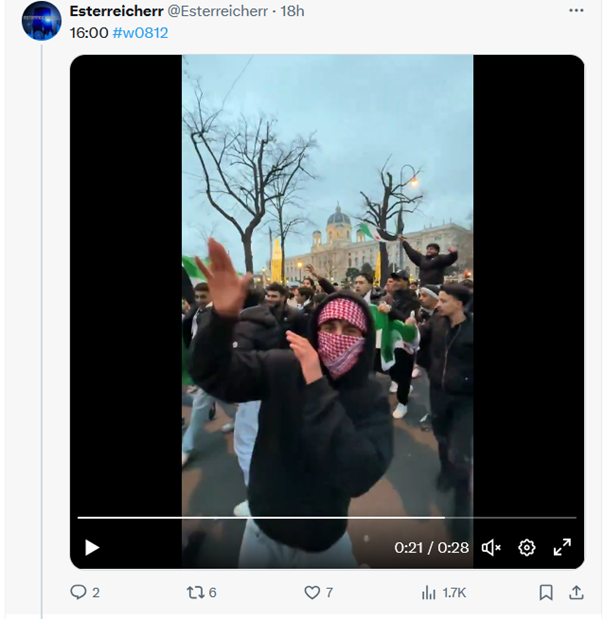The width and height of the screenshot is (605, 619).
Task: Click the 0:21 / 0:28 time display
Action: (431, 547)
